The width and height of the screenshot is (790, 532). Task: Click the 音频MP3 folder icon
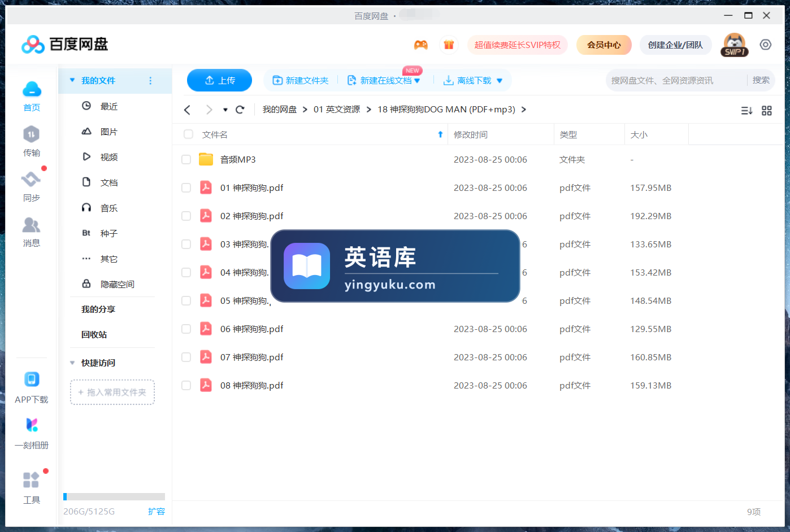coord(206,159)
